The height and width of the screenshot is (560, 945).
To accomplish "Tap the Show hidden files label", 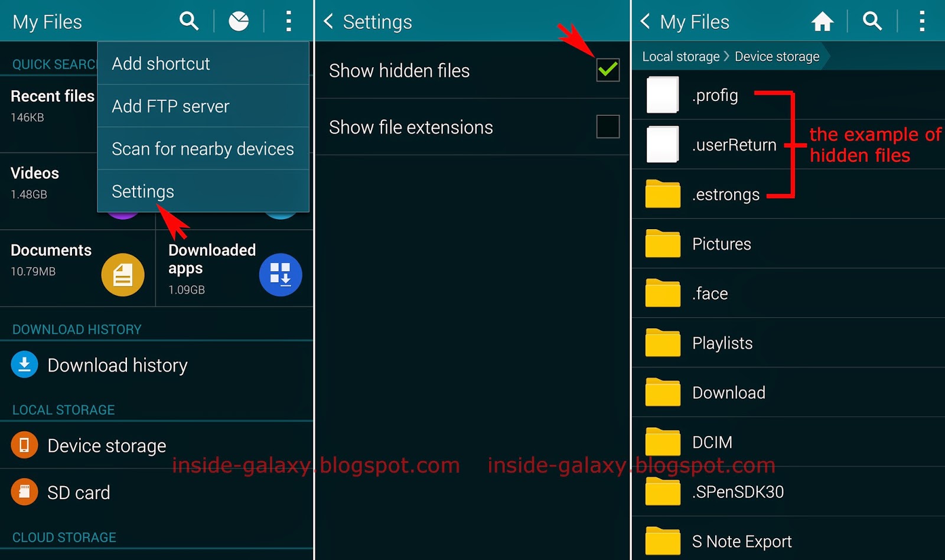I will pos(399,71).
